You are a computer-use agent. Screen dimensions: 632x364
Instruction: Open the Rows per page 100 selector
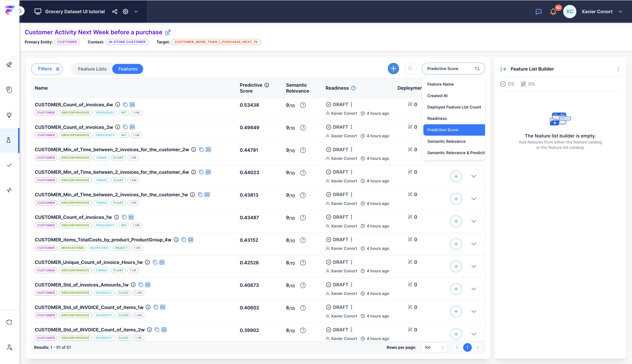[434, 347]
